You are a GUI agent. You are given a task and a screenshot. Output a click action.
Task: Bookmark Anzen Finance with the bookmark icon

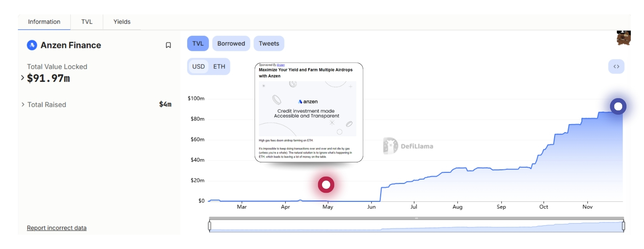coord(168,45)
